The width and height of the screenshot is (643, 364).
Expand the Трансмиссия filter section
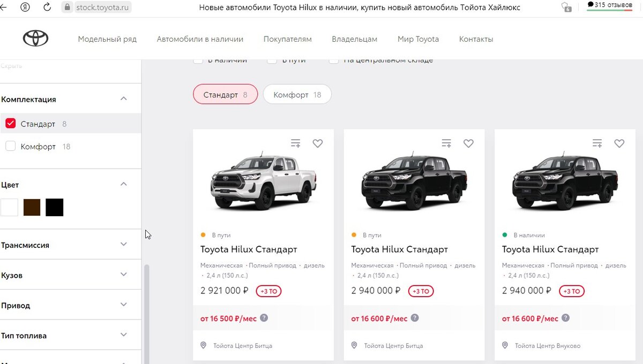coord(124,245)
